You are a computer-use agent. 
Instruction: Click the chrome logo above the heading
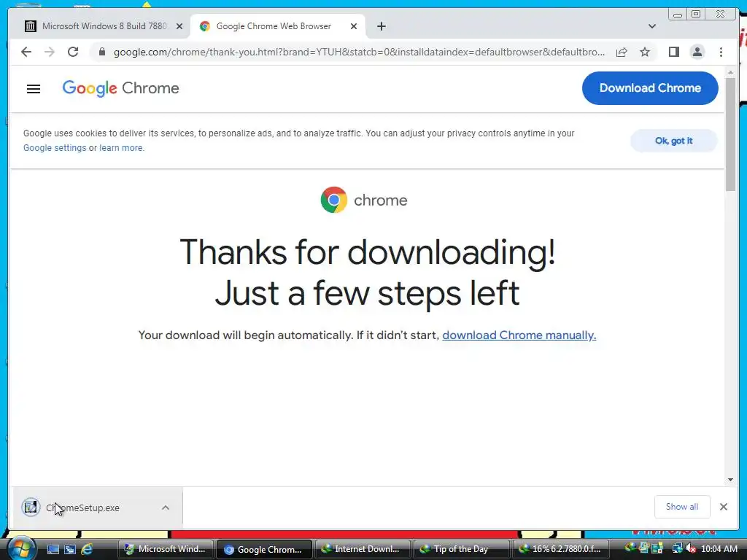[364, 200]
